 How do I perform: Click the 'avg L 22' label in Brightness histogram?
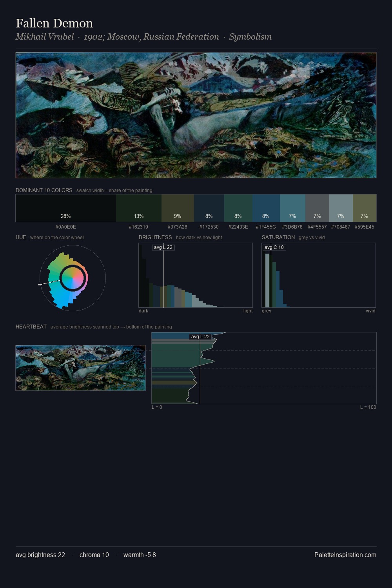(x=163, y=247)
